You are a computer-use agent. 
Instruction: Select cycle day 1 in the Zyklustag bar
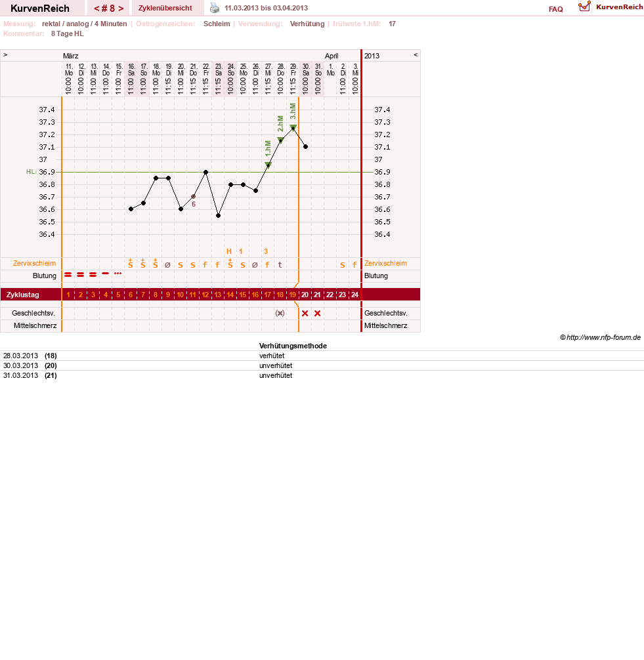tap(68, 295)
